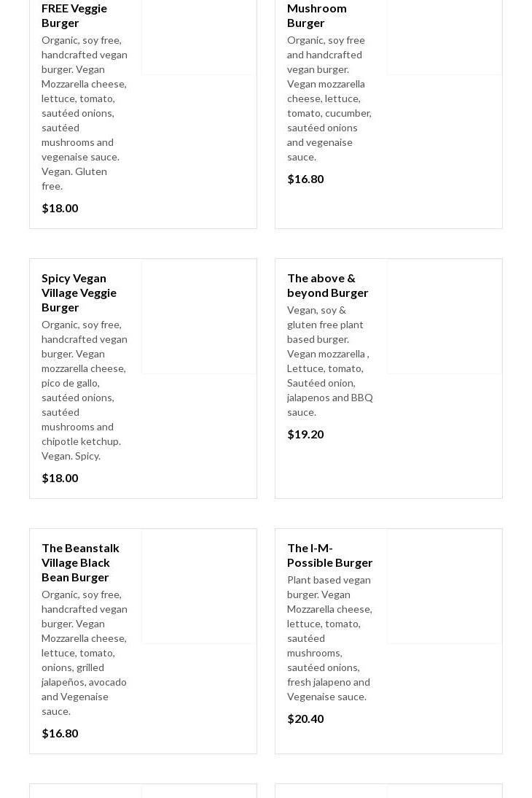Viewport: 532px width, 798px height.
Task: Click the $19.20 price on above & beyond Burger
Action: (x=305, y=434)
